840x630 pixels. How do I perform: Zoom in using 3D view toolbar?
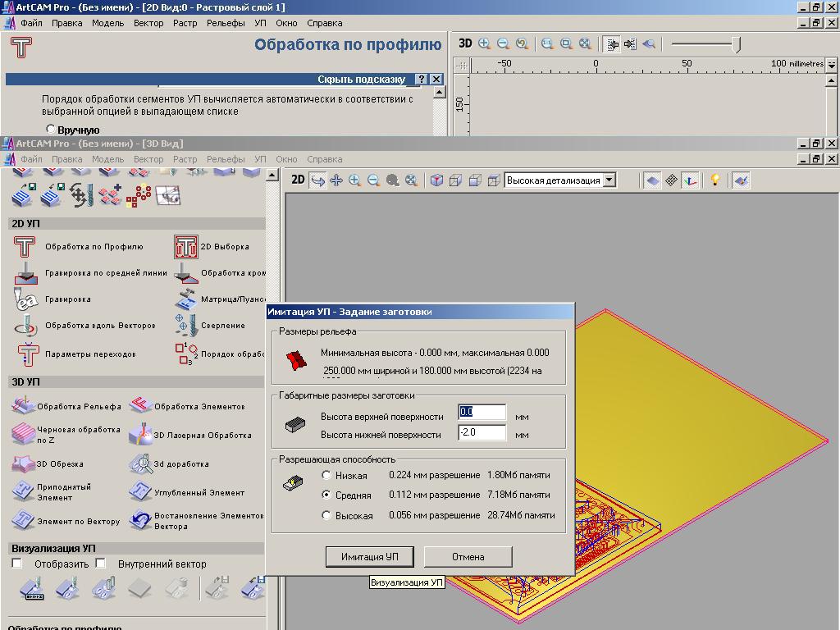(354, 180)
